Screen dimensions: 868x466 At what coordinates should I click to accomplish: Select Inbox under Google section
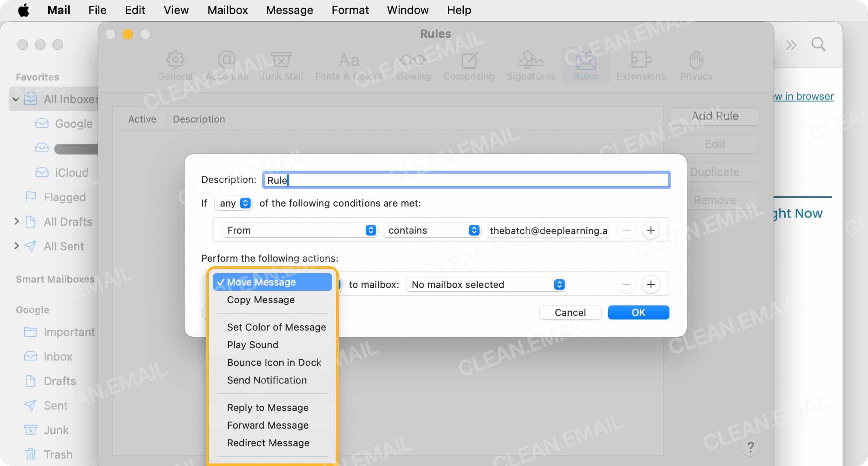48,357
